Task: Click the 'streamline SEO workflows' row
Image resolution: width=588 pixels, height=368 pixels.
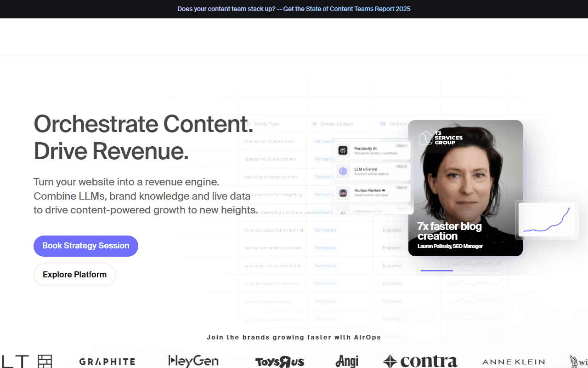Action: coord(271,159)
